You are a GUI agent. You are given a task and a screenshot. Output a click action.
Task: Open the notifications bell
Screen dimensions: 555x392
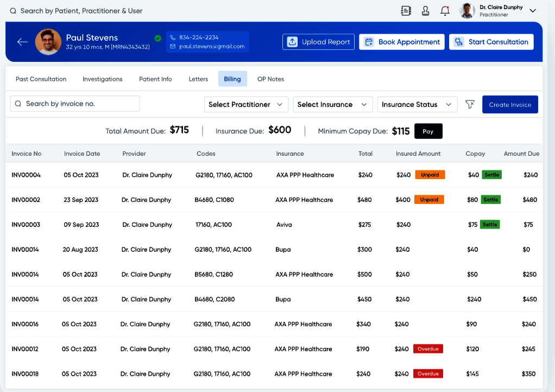click(445, 11)
